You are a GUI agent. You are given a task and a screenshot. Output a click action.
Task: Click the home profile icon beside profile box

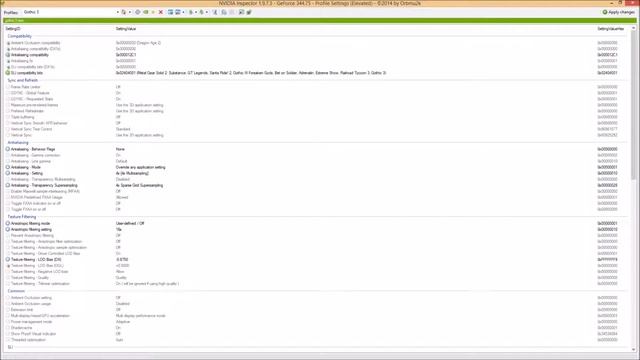tap(124, 12)
